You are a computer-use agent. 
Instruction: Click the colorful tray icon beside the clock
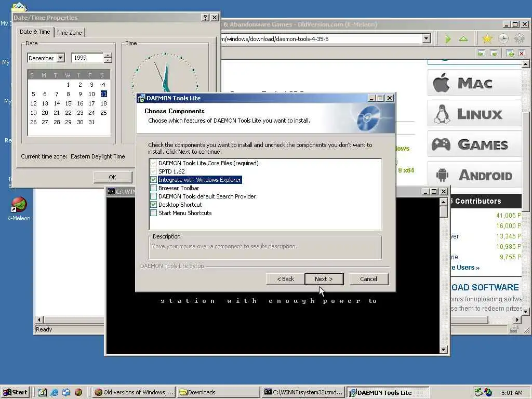click(488, 392)
